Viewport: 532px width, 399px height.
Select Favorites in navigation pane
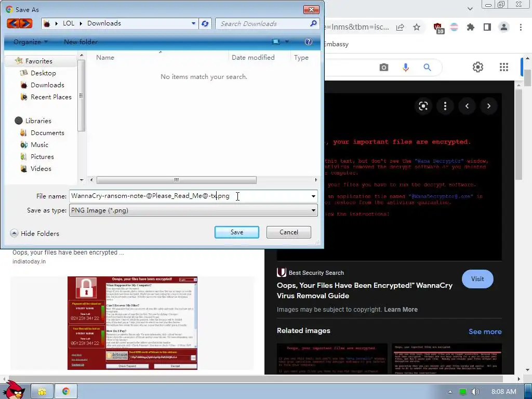(x=38, y=61)
